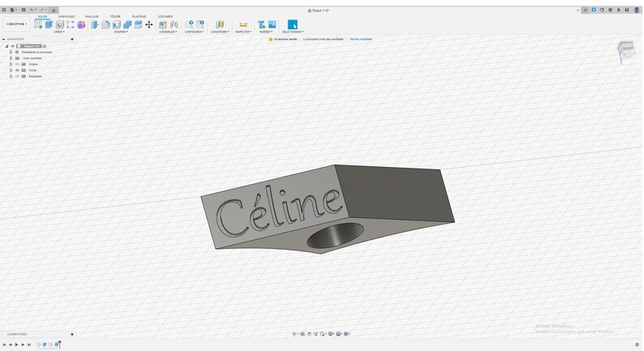Open the INSPECTER dropdown menu
Viewport: 644px width, 351px height.
[x=243, y=32]
